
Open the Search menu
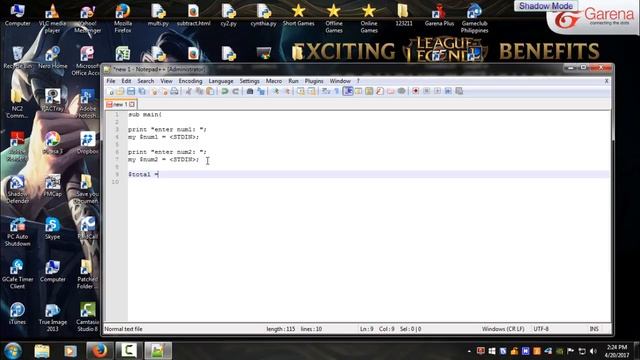pos(146,81)
